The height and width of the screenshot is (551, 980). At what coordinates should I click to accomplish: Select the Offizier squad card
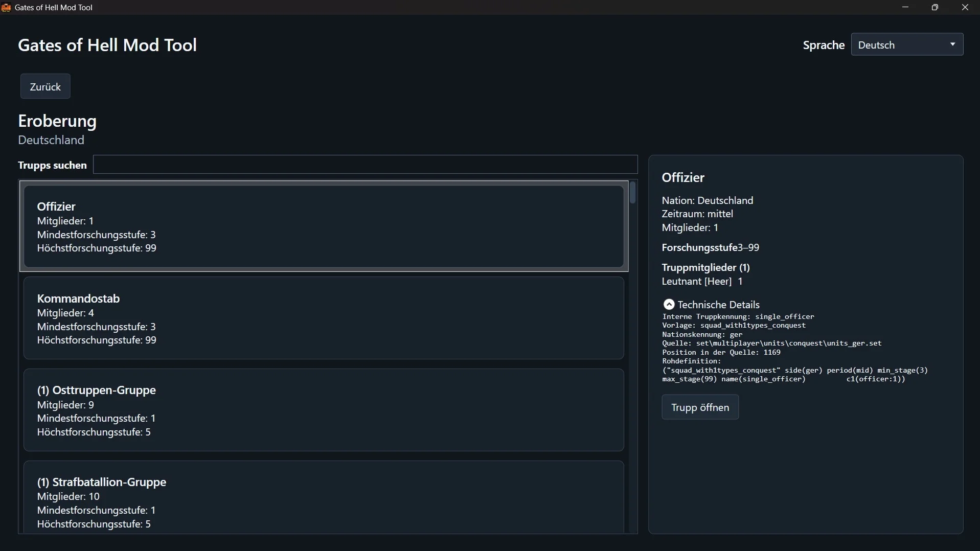coord(324,226)
